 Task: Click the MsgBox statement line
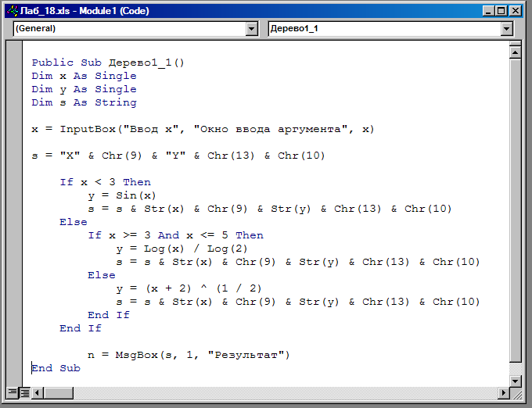click(189, 355)
